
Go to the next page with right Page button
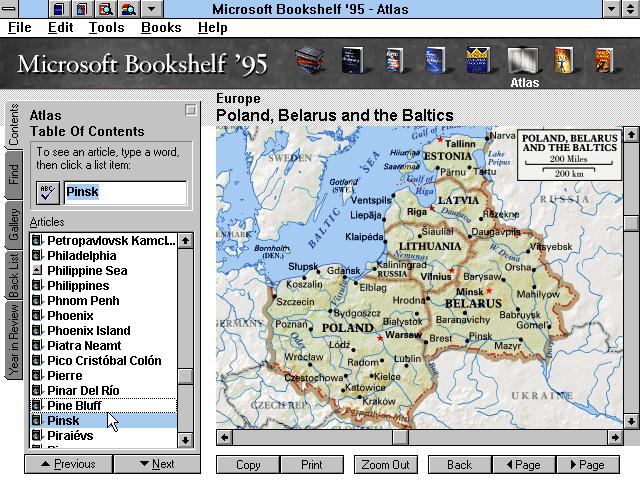[x=588, y=465]
